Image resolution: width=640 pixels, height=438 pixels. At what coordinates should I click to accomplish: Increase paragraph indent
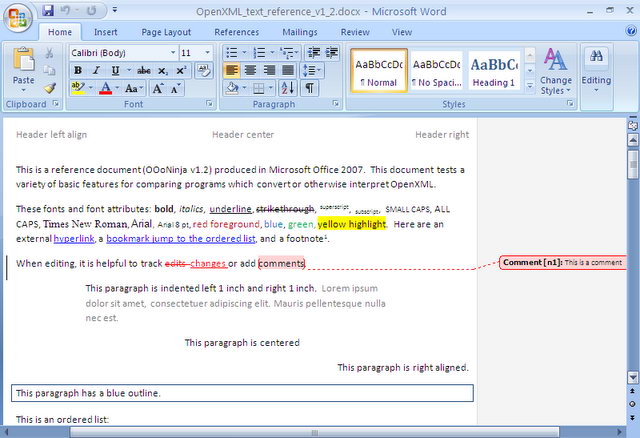(x=332, y=53)
